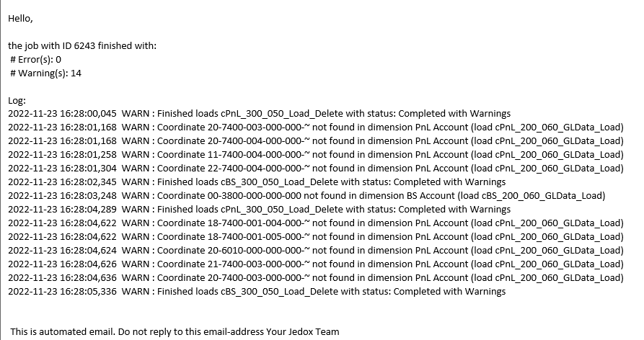
Task: Click the coordinate 21-7400-003-000-000 warning line
Action: 315,264
